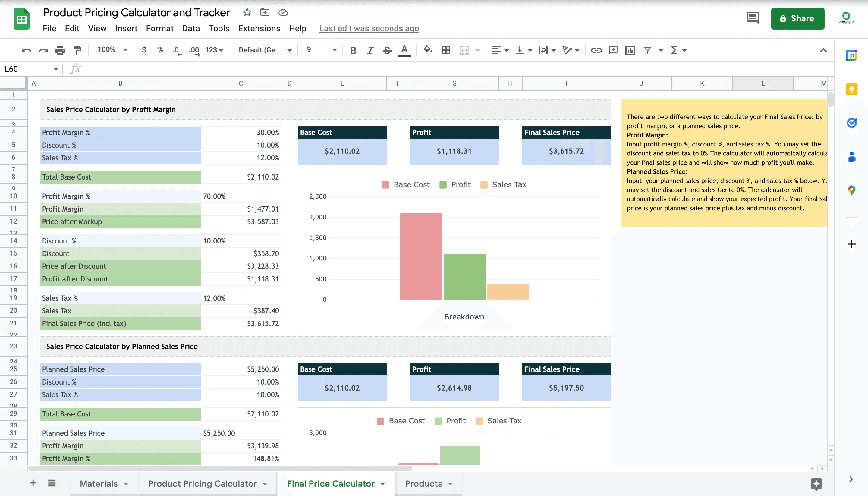Click the cell borders icon
Viewport: 868px width, 496px height.
pyautogui.click(x=445, y=50)
